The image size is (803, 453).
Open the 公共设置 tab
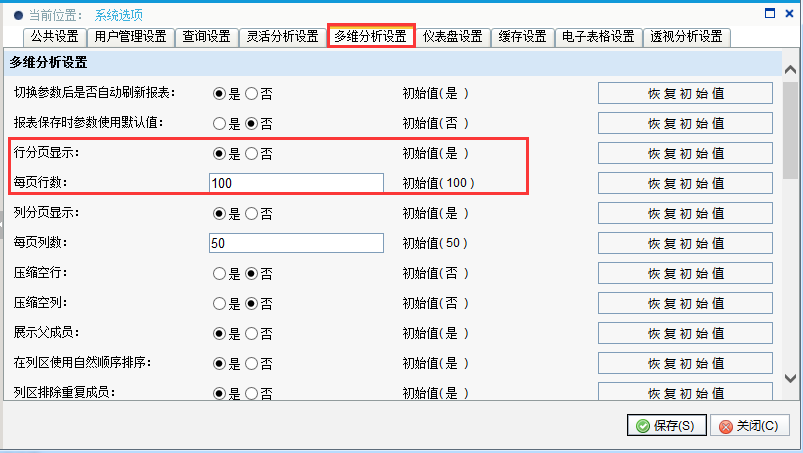pyautogui.click(x=54, y=37)
